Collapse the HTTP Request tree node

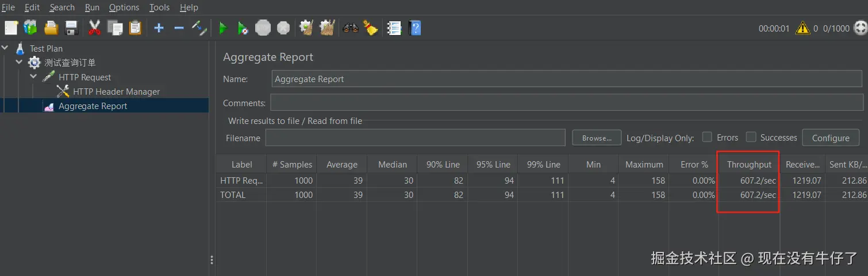pyautogui.click(x=33, y=77)
